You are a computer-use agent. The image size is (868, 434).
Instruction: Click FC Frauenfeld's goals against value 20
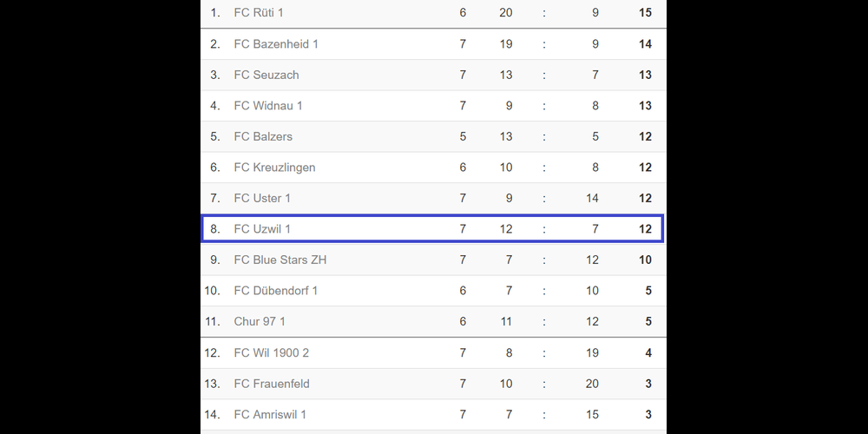click(592, 384)
